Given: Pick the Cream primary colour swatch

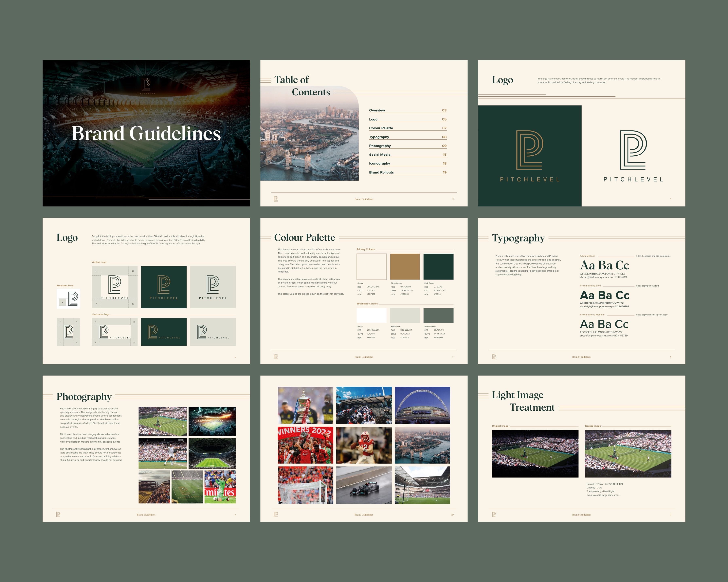Looking at the screenshot, I should 371,267.
